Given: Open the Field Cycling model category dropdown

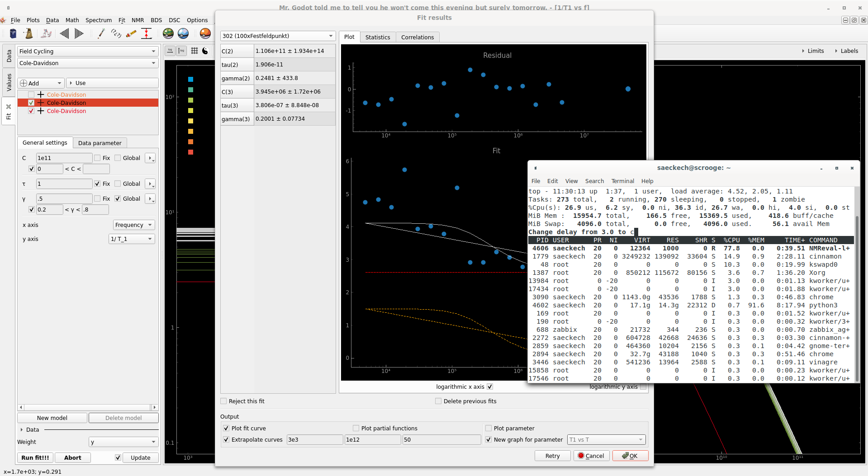Looking at the screenshot, I should tap(87, 51).
